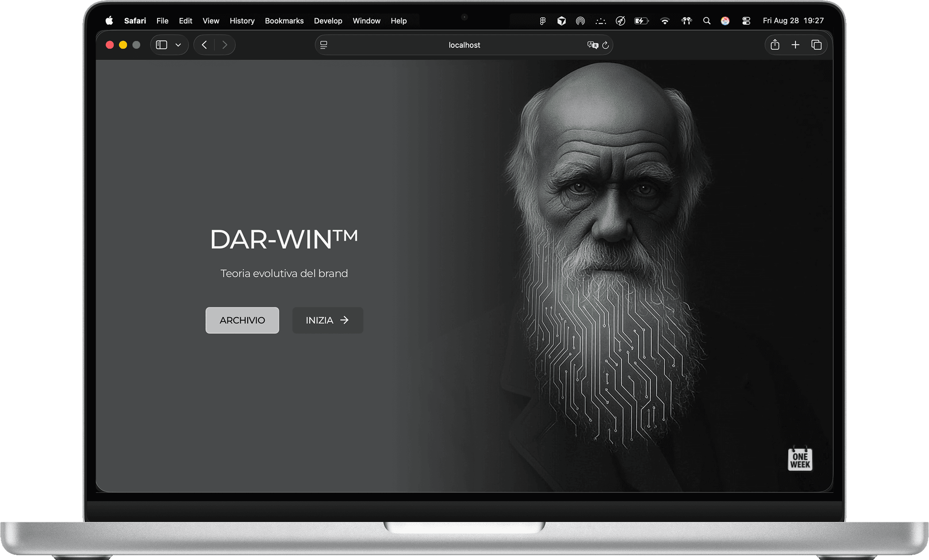Reload the localhost page

coord(606,45)
